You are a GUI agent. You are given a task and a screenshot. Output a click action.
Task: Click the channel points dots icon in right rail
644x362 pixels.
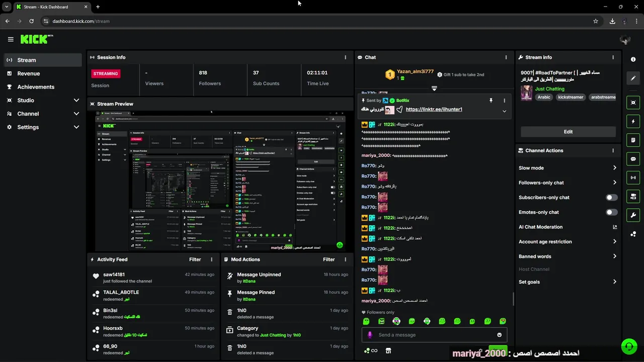pyautogui.click(x=633, y=234)
